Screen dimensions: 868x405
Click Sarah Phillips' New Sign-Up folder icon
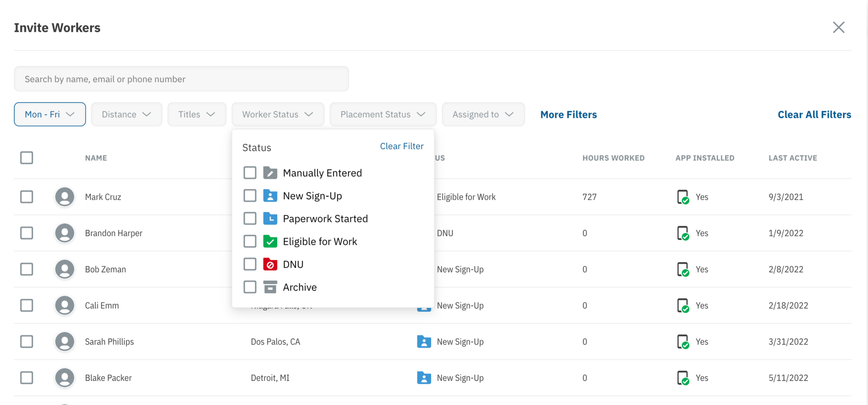(424, 341)
